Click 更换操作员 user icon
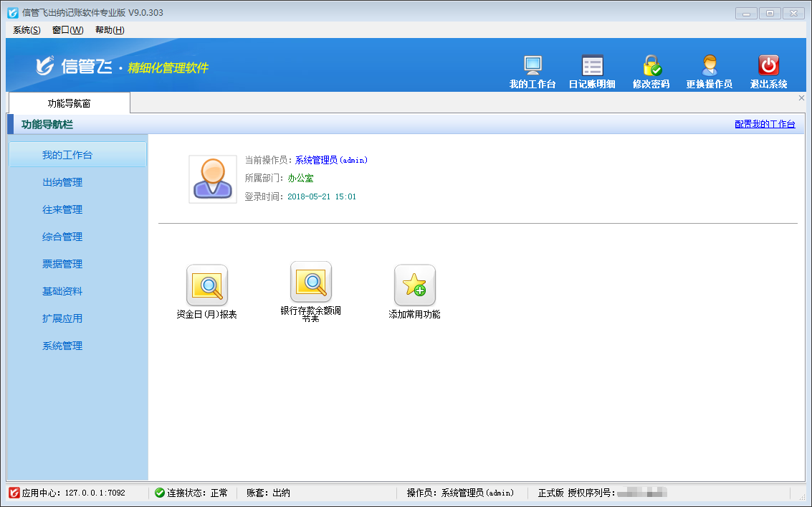The image size is (812, 507). pyautogui.click(x=709, y=66)
